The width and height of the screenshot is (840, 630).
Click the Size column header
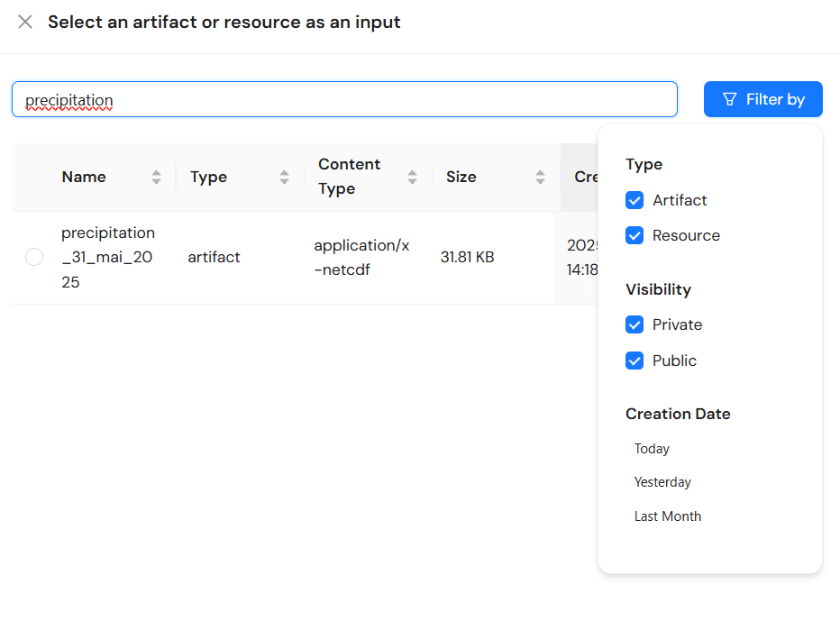coord(461,178)
